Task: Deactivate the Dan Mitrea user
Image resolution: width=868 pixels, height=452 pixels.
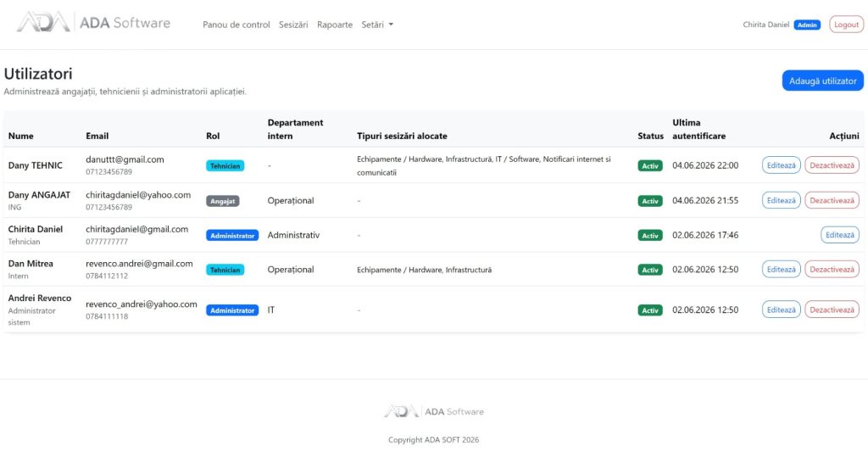Action: tap(832, 269)
